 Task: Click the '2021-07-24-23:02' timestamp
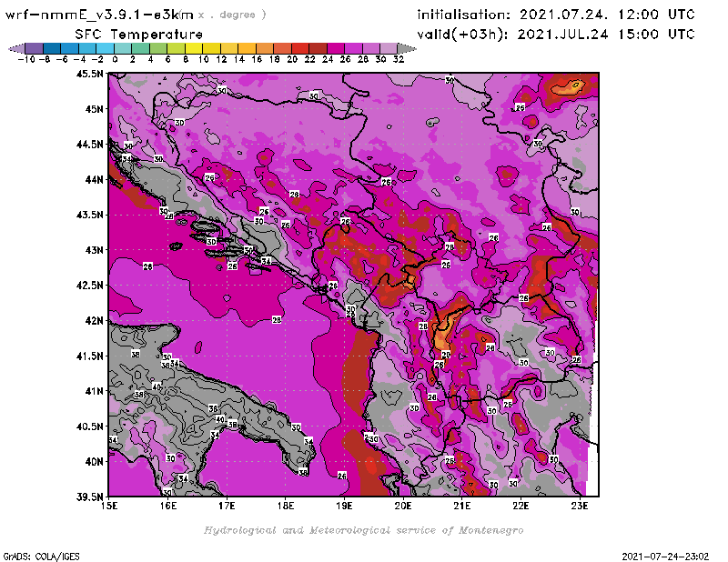(665, 557)
